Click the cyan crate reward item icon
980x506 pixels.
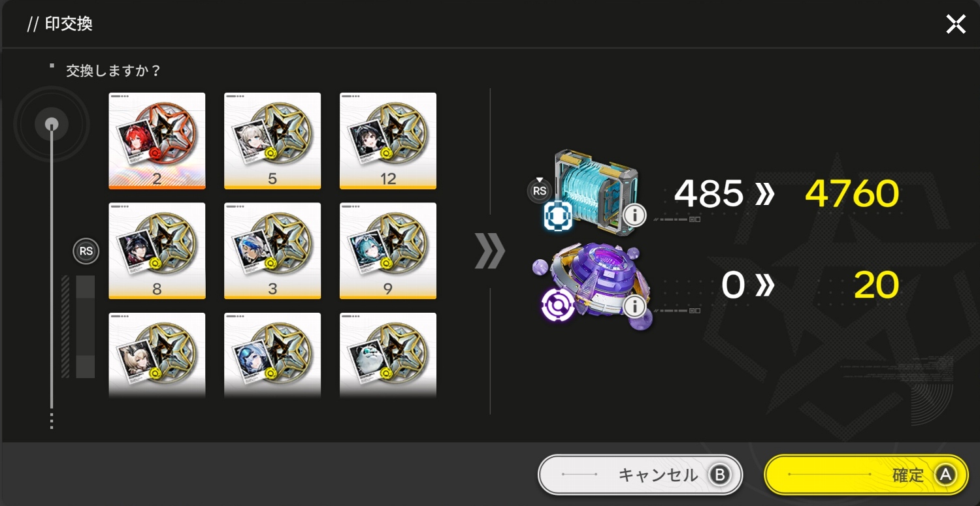pos(593,191)
